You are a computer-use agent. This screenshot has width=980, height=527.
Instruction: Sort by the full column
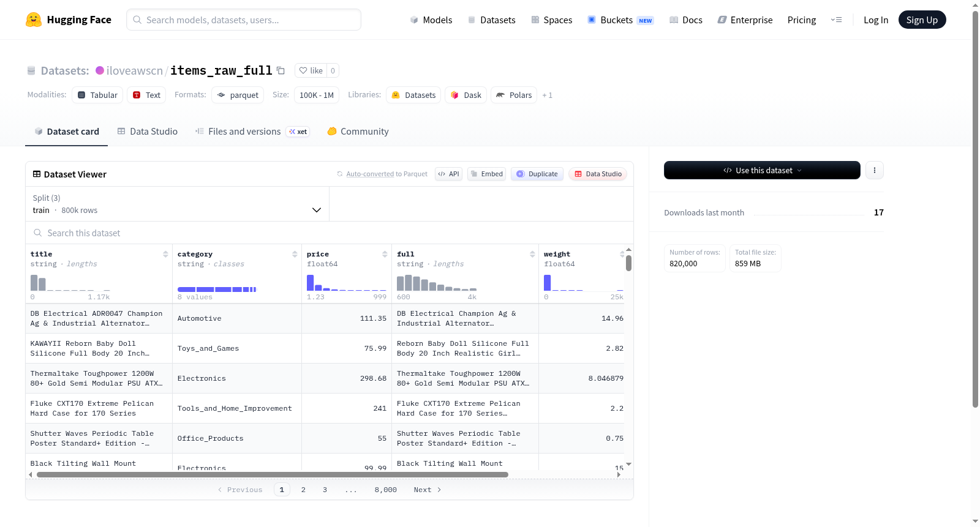pos(532,254)
